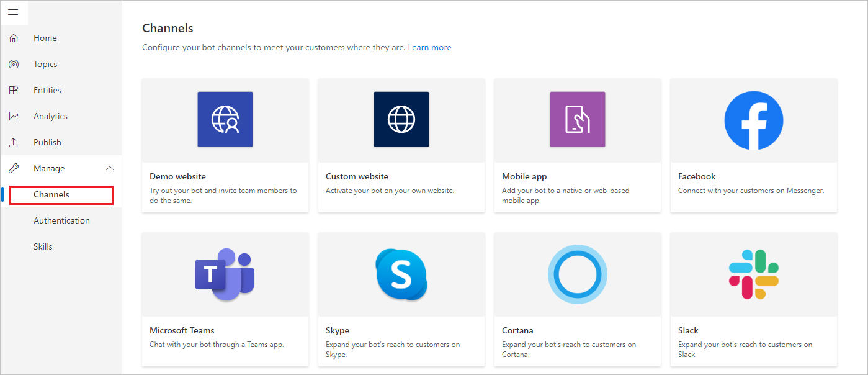
Task: Click 'Add your bot to a native or web-based' text
Action: click(x=566, y=196)
